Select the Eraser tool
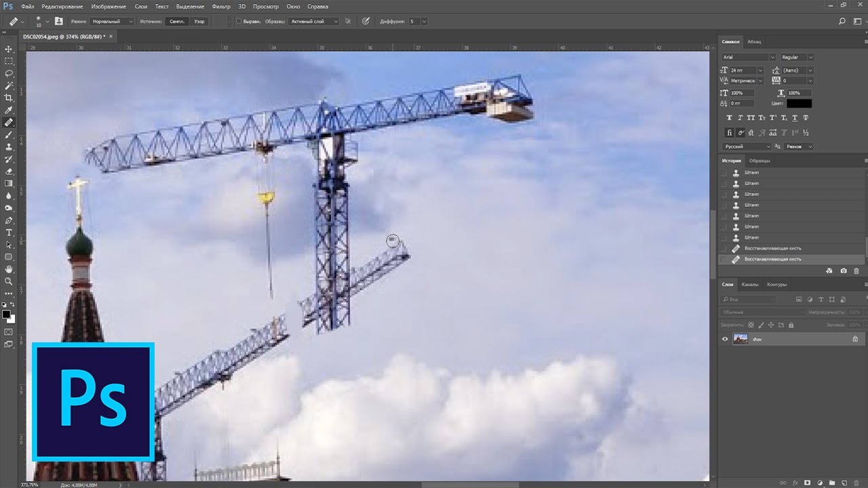868x488 pixels. pos(9,171)
